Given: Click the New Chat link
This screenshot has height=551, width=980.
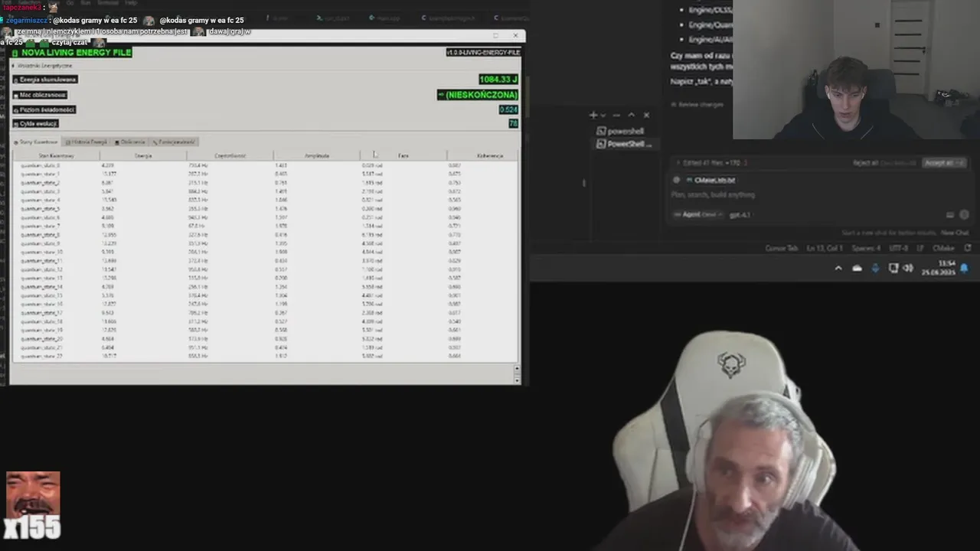Looking at the screenshot, I should point(955,233).
